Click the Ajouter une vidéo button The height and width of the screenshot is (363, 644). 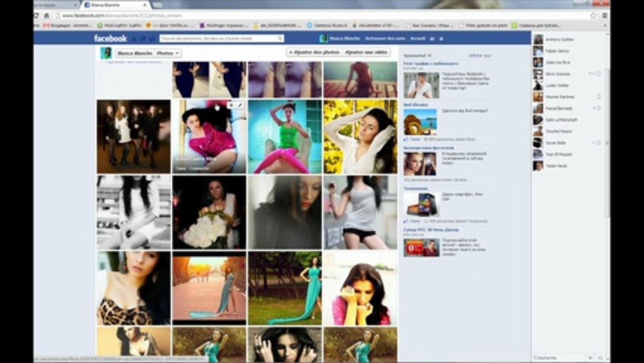[367, 52]
